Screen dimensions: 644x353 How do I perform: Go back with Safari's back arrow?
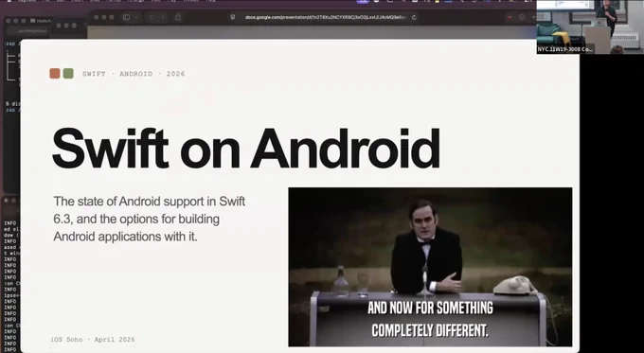(x=152, y=17)
